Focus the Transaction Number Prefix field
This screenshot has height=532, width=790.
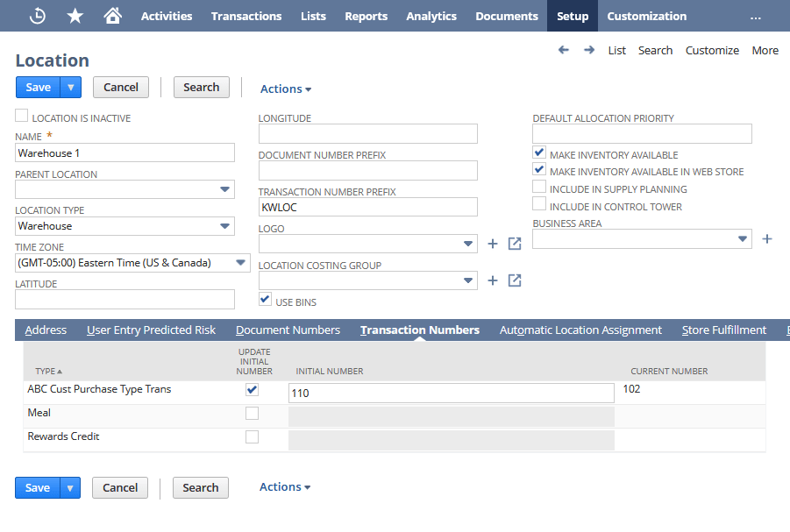point(367,207)
